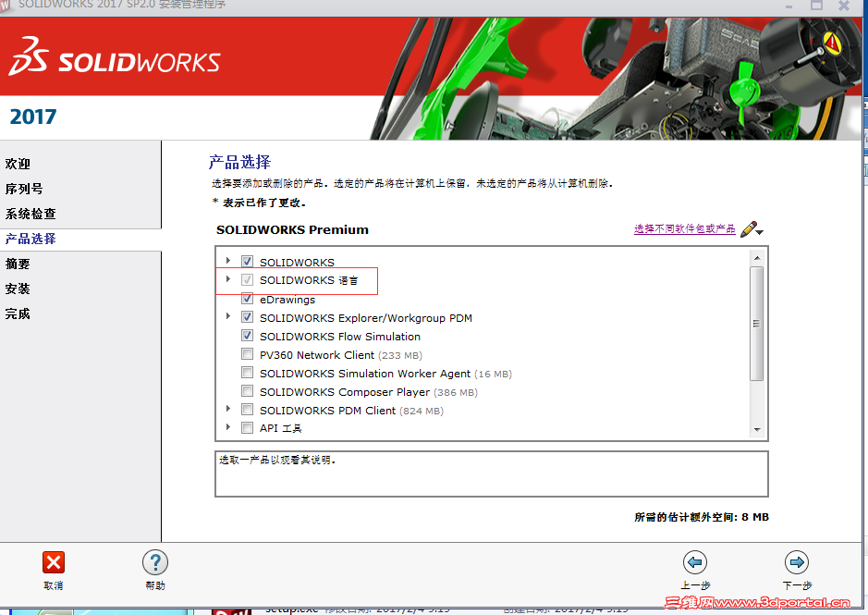Click the SOLIDWORKS logo in the banner
The image size is (868, 615).
click(x=115, y=56)
